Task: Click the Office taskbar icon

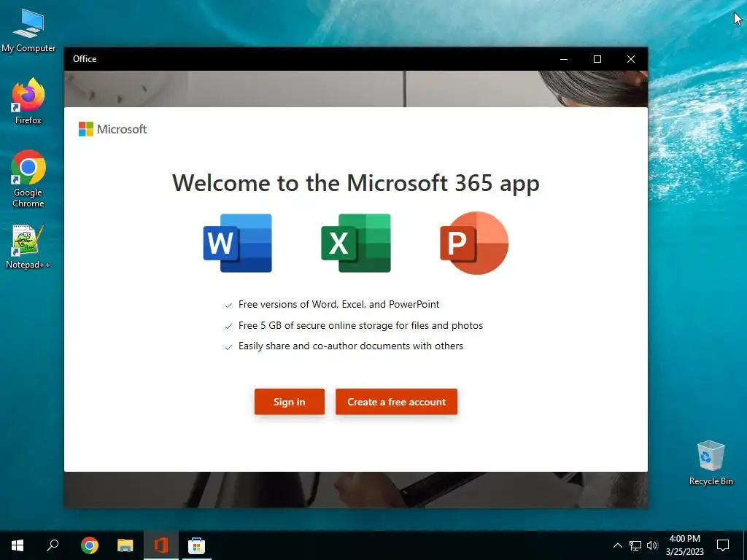Action: 161,545
